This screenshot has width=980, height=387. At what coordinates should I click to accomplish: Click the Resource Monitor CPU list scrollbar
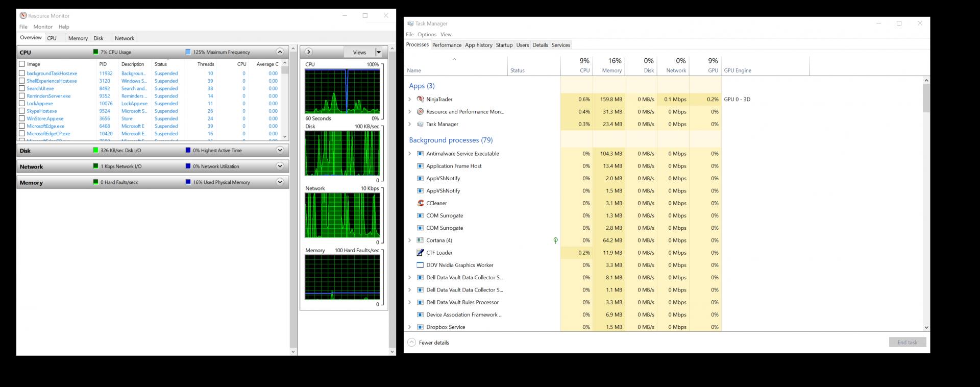tap(285, 100)
